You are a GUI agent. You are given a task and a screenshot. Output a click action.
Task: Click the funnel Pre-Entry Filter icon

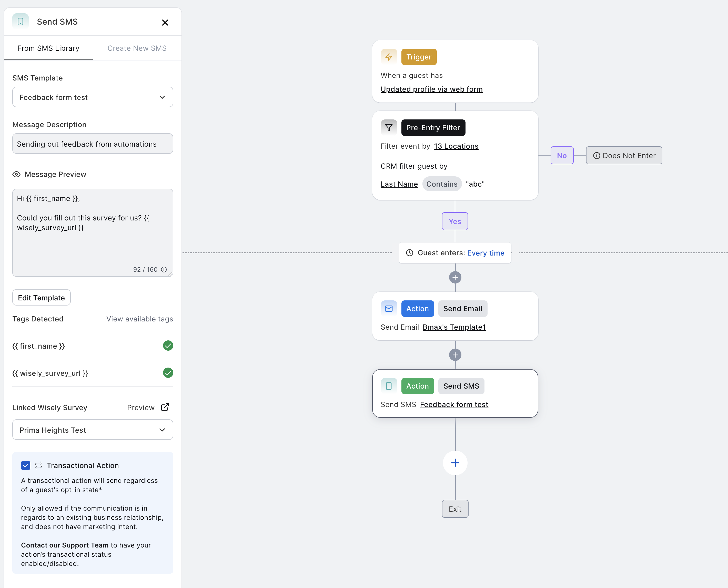(389, 128)
